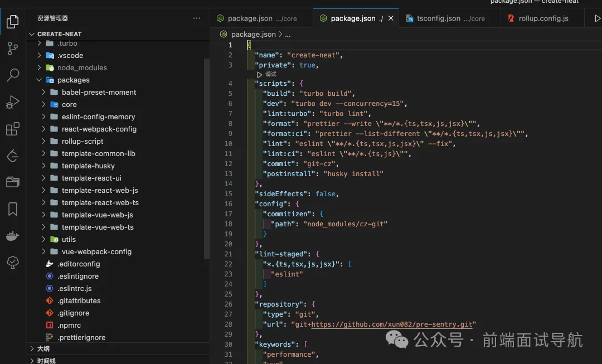Open the Source Control view
The height and width of the screenshot is (364, 602).
click(12, 48)
